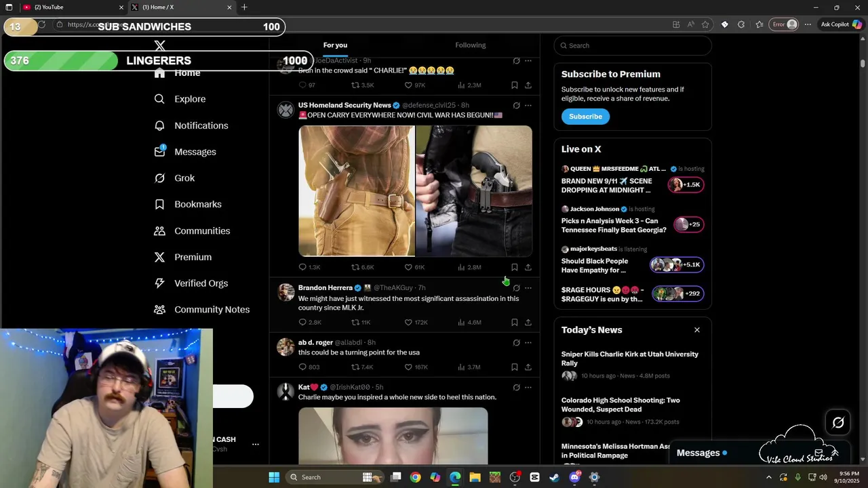Screen dimensions: 868x488
Task: Open more options on Kat's post
Action: coord(528,388)
